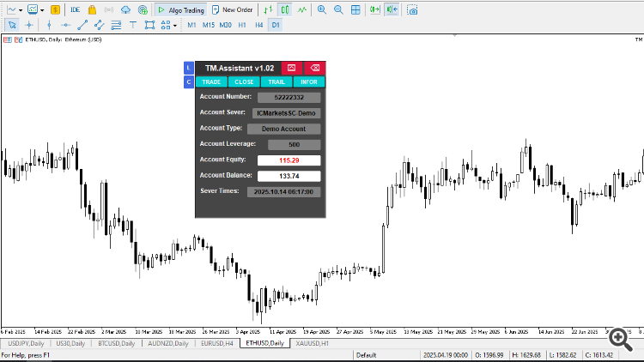This screenshot has width=644, height=362.
Task: Minimize the TM.Assistant panel
Action: coord(292,68)
